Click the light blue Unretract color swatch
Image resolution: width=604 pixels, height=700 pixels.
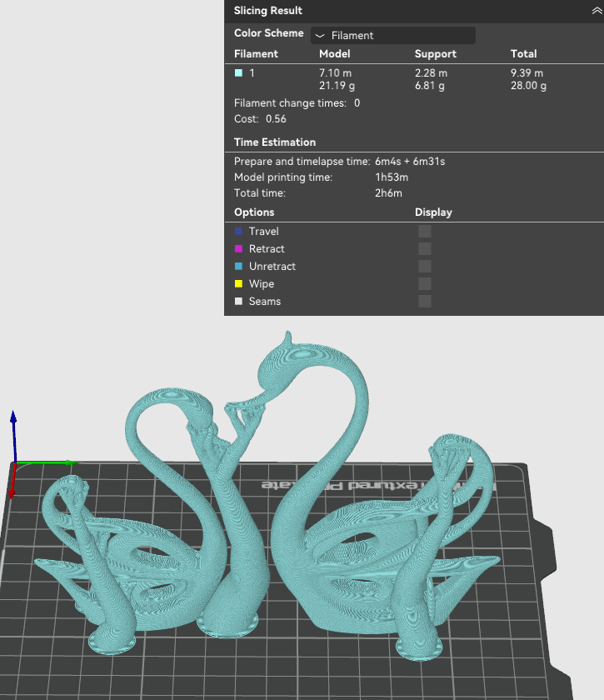pyautogui.click(x=239, y=266)
